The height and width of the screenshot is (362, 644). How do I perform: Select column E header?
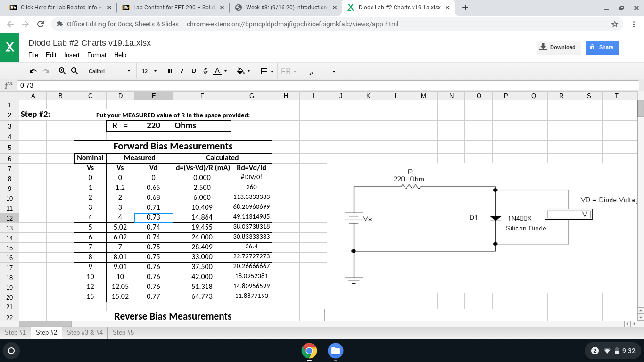(x=154, y=96)
